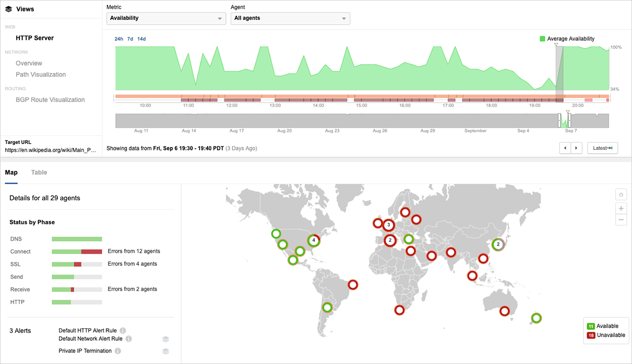Click the map home reset icon
Viewport: 632px width, 364px height.
click(x=621, y=195)
